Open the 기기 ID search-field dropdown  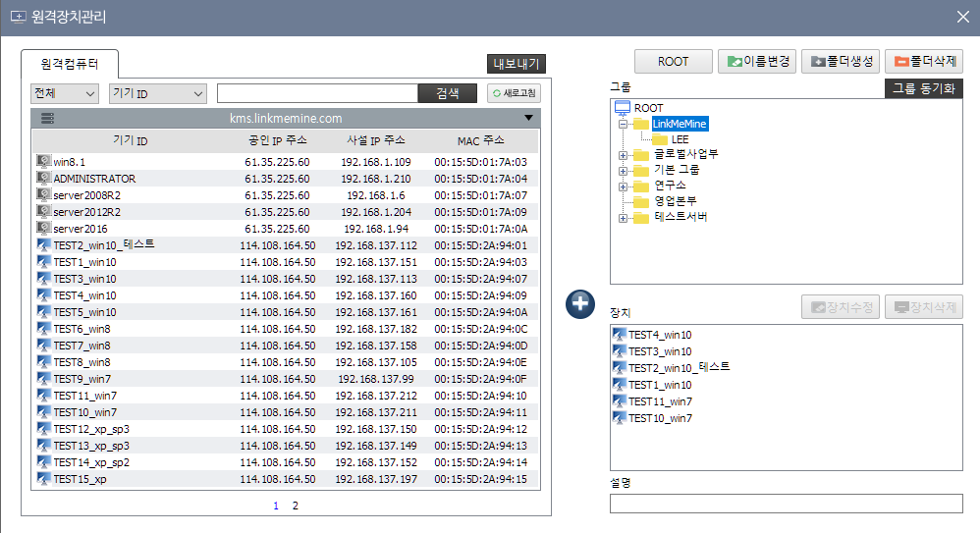[x=157, y=93]
